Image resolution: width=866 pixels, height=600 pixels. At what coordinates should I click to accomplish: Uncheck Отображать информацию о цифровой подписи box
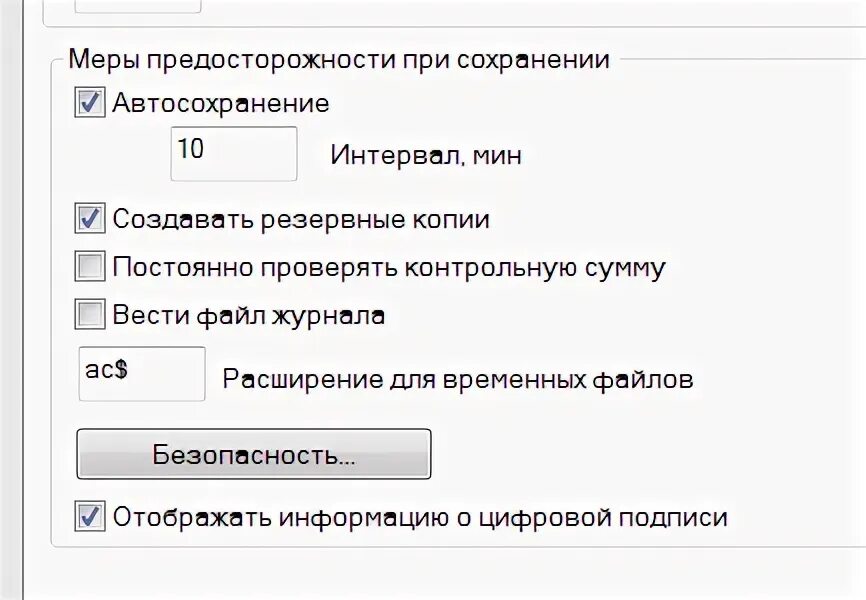pyautogui.click(x=90, y=517)
